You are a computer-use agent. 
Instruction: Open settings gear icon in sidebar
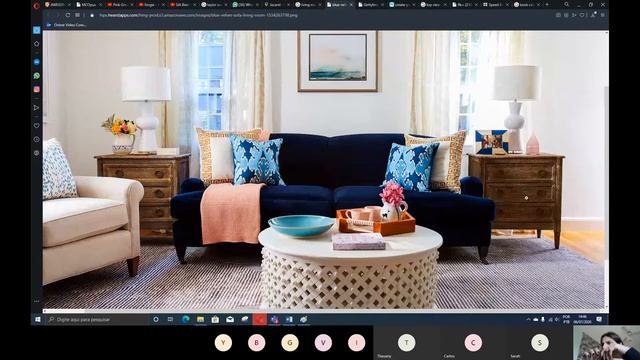pyautogui.click(x=36, y=153)
